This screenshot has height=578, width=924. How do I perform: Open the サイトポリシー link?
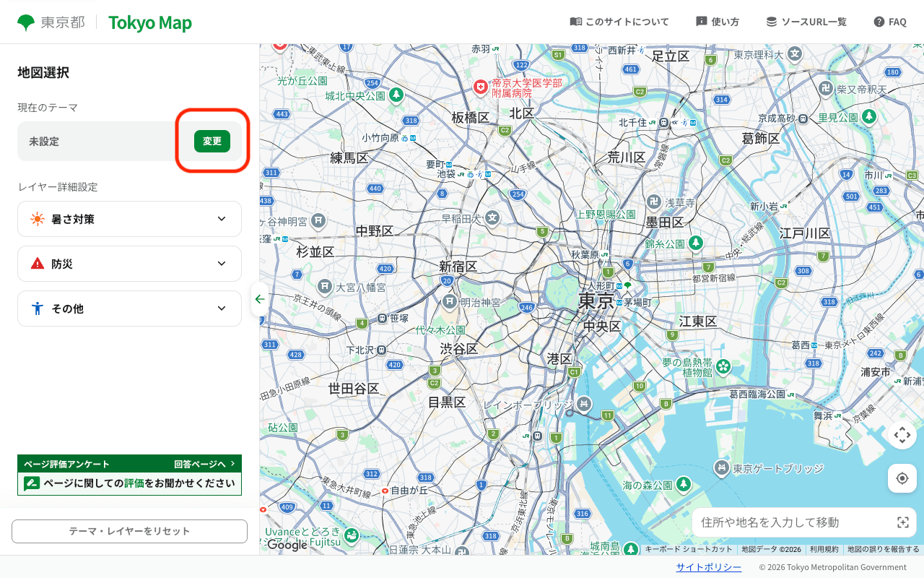coord(709,567)
